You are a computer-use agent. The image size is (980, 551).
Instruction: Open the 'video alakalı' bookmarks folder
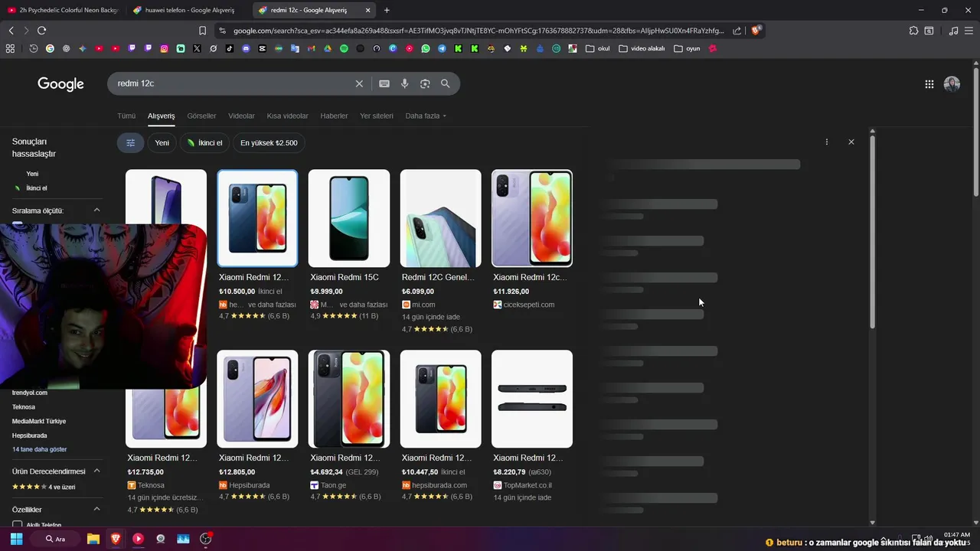click(x=642, y=48)
